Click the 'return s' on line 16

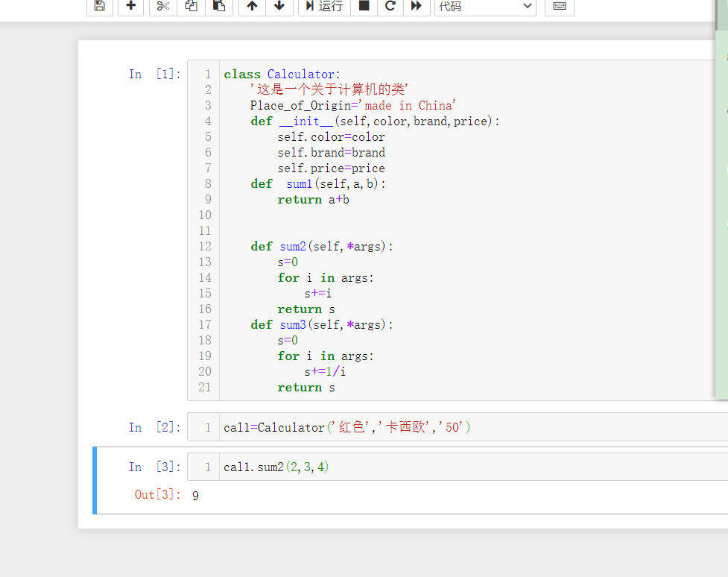coord(306,309)
